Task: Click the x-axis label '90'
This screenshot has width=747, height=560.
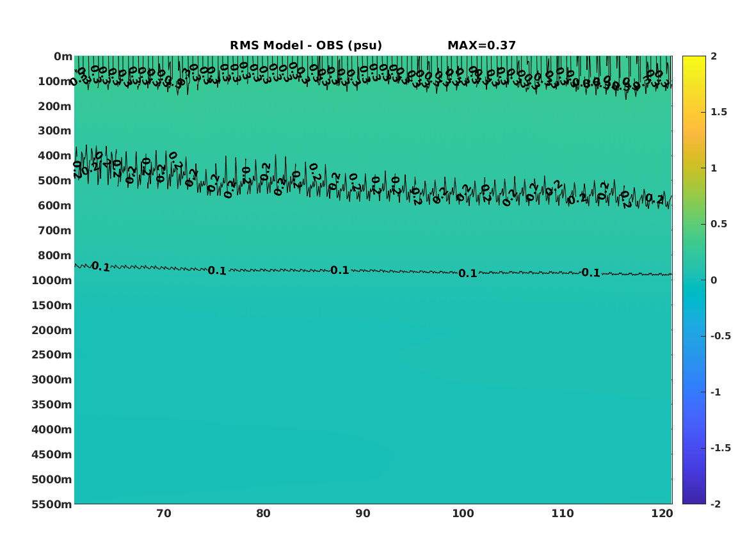Action: [363, 514]
